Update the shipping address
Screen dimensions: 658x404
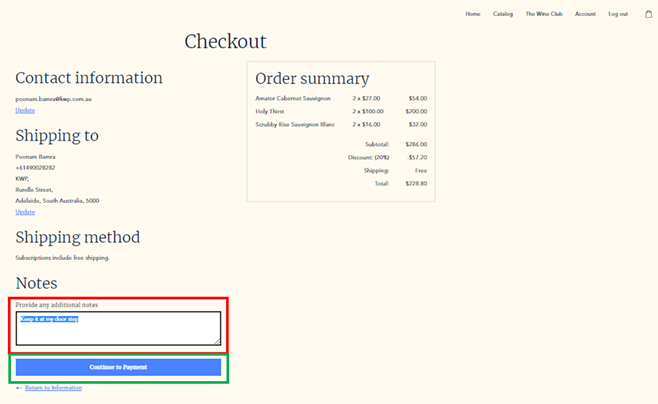(x=25, y=212)
